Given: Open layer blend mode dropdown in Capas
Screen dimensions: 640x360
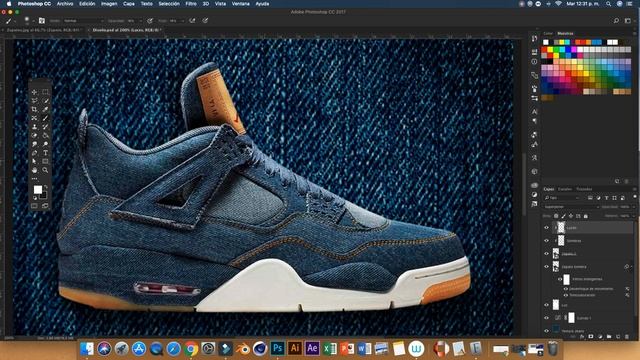Looking at the screenshot, I should point(571,207).
